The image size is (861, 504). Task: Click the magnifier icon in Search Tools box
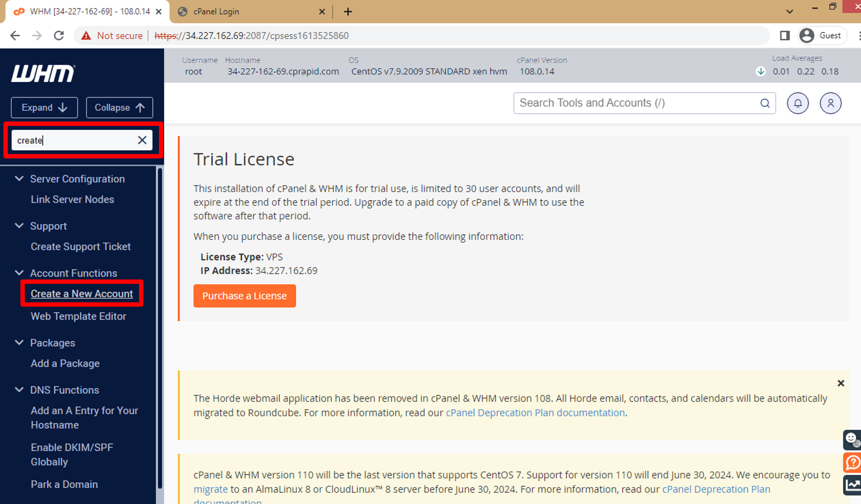tap(765, 103)
